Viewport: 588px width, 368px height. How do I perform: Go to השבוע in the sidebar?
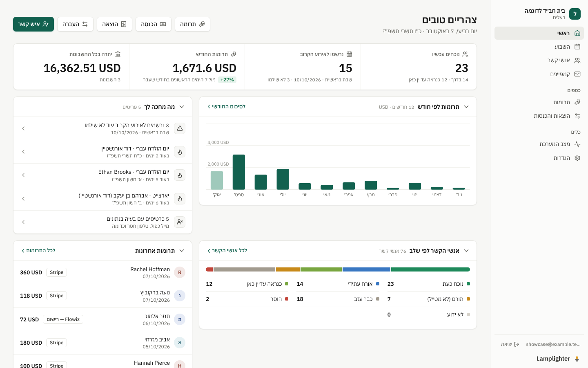539,47
